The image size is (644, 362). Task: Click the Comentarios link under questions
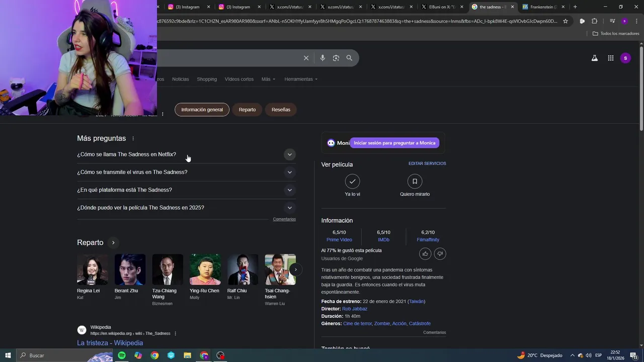pos(284,219)
